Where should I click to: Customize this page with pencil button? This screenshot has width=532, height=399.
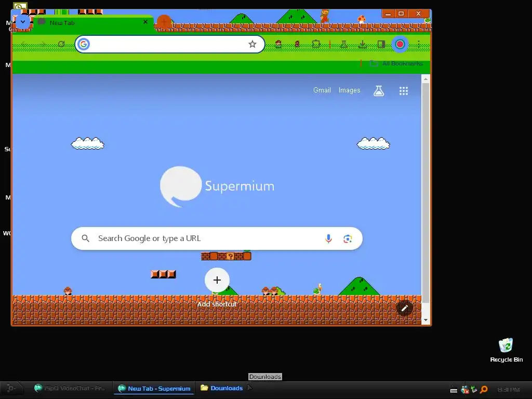[404, 308]
